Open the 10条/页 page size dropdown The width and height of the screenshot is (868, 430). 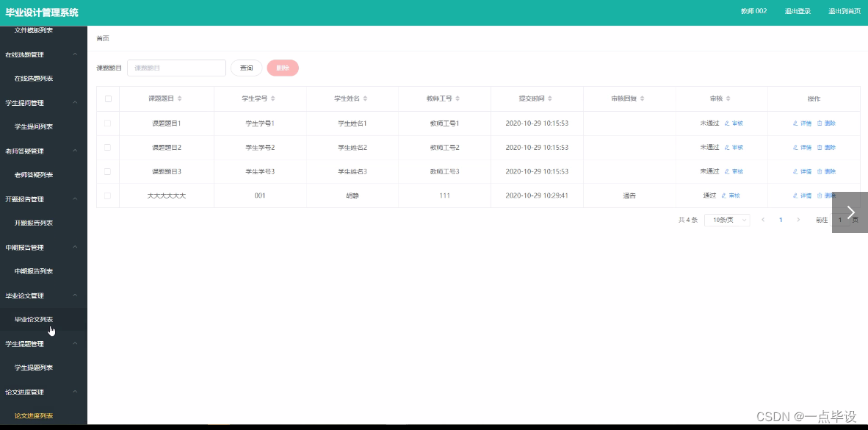click(x=727, y=220)
